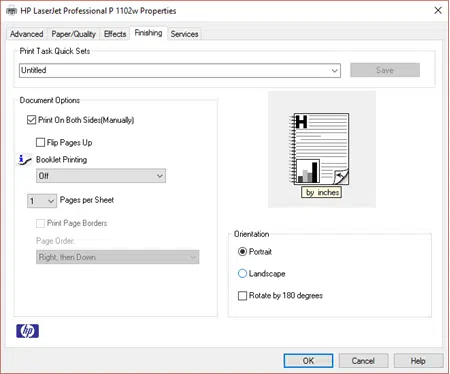Select the Finishing tab

point(148,33)
